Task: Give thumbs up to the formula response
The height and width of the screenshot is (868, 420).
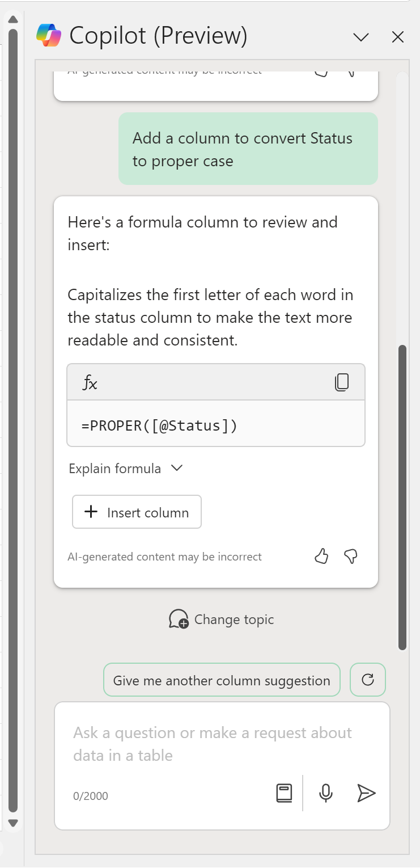Action: 321,557
